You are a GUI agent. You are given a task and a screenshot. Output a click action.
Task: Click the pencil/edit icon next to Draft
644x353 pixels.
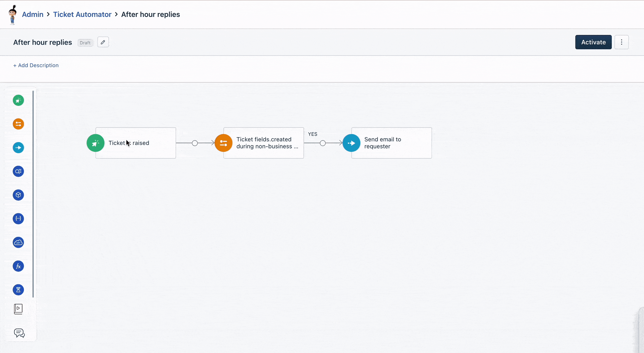(x=103, y=42)
